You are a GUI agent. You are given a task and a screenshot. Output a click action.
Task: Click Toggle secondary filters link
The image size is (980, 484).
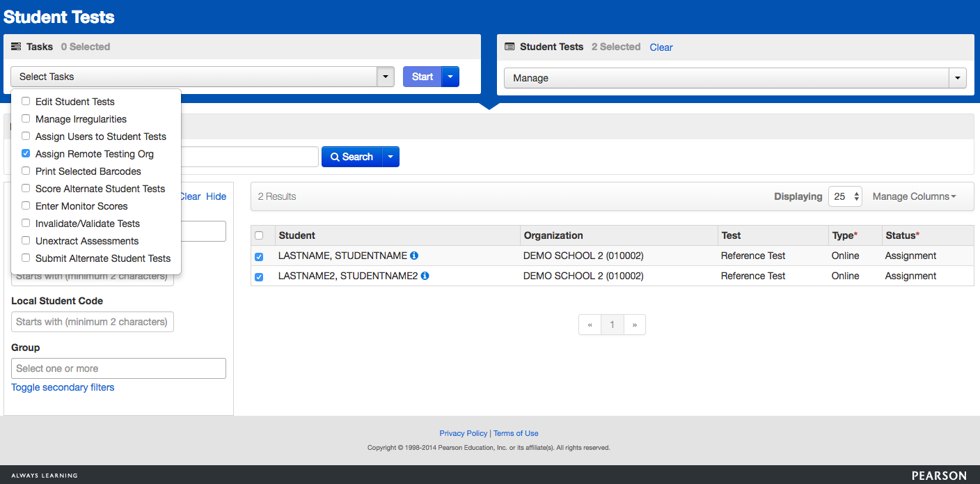coord(63,387)
